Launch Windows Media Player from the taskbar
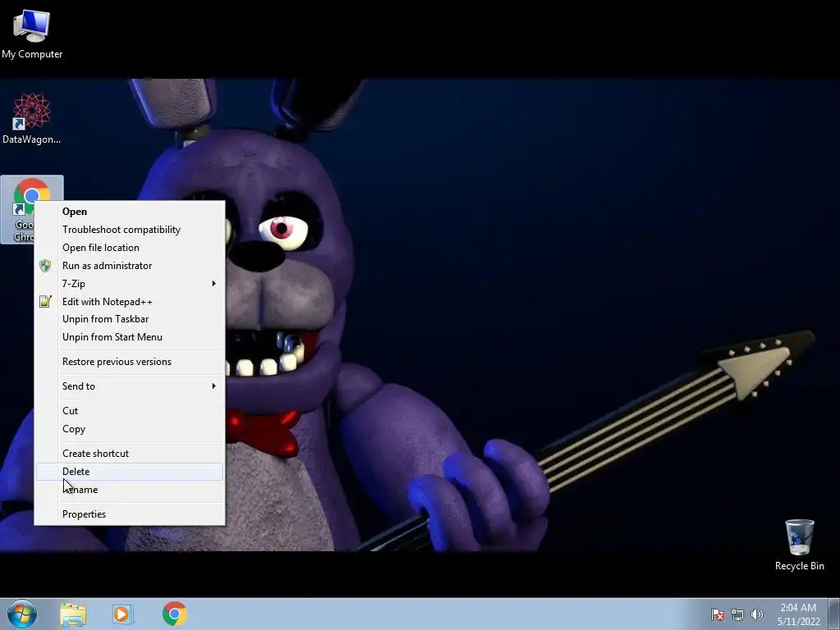Screen dimensions: 840x630 [123, 614]
